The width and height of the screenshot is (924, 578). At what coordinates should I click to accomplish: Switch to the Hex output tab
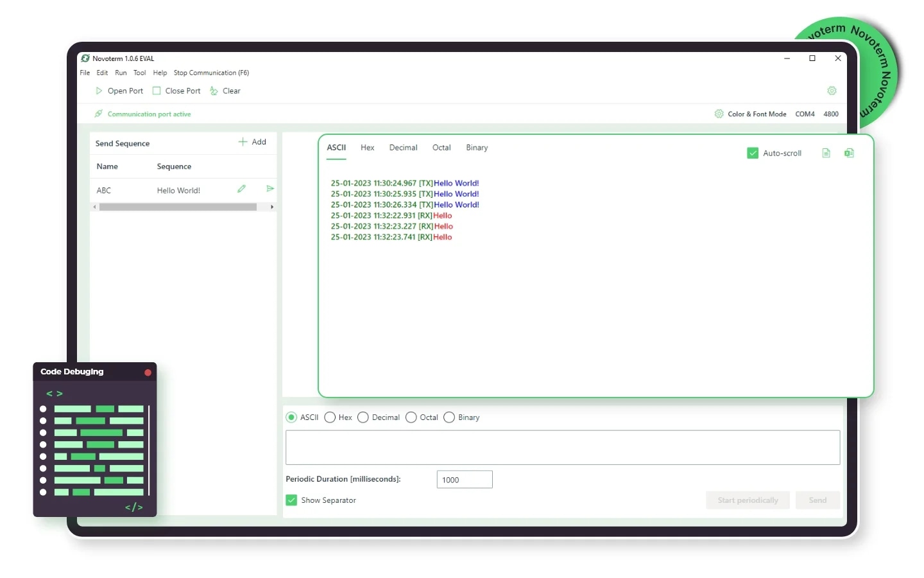367,148
